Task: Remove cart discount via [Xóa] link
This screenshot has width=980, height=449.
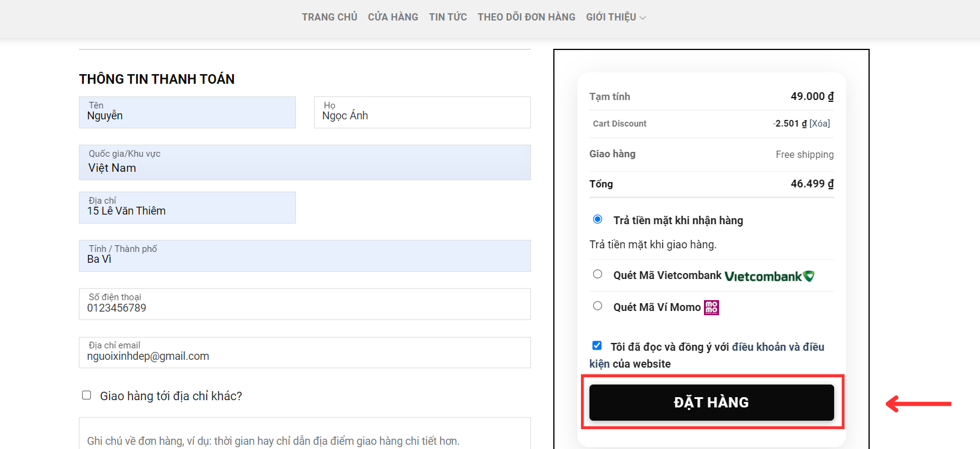Action: click(820, 124)
